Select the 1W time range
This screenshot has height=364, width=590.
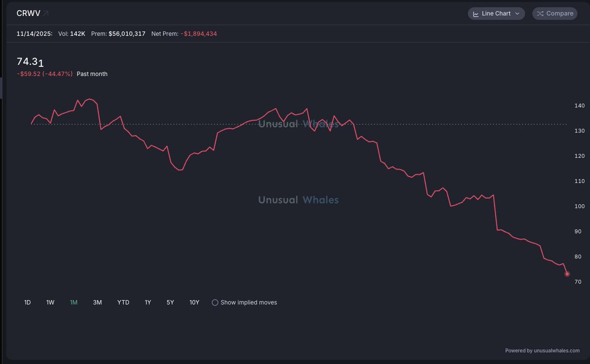coord(50,303)
